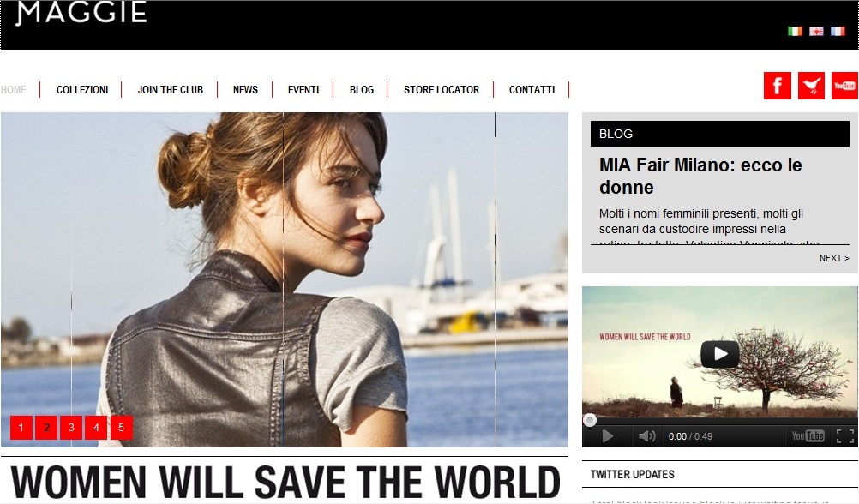Viewport: 859px width, 504px height.
Task: Open the COLLEZIONI menu item
Action: [82, 90]
